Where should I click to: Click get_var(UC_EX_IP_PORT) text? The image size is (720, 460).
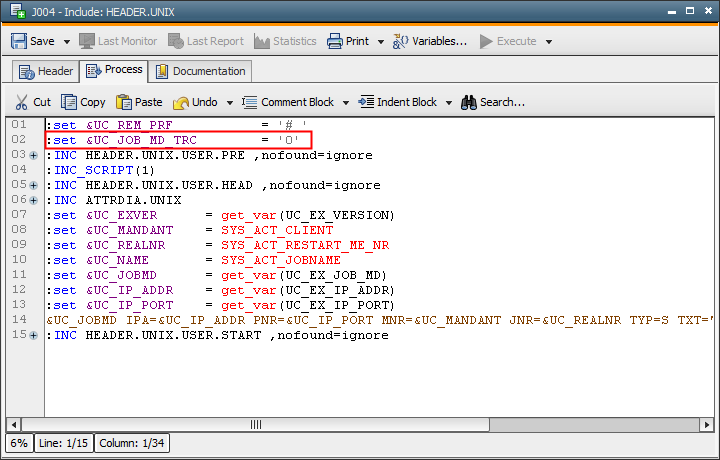pyautogui.click(x=308, y=305)
